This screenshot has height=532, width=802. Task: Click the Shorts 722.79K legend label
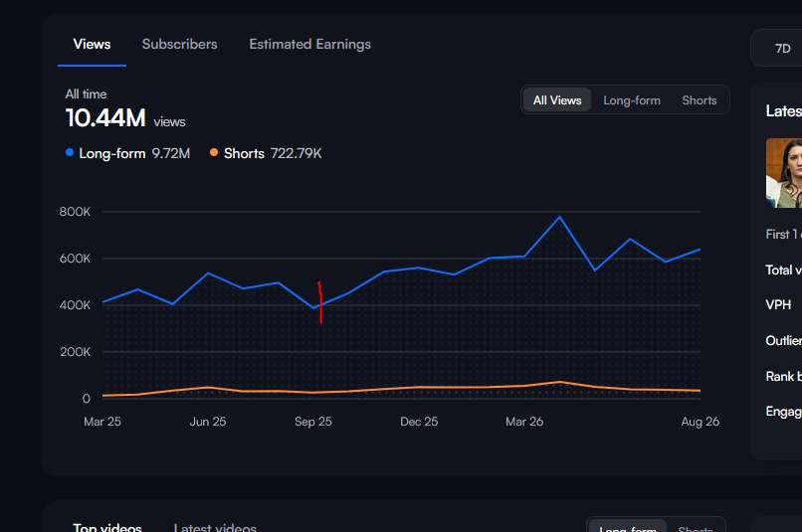click(273, 153)
